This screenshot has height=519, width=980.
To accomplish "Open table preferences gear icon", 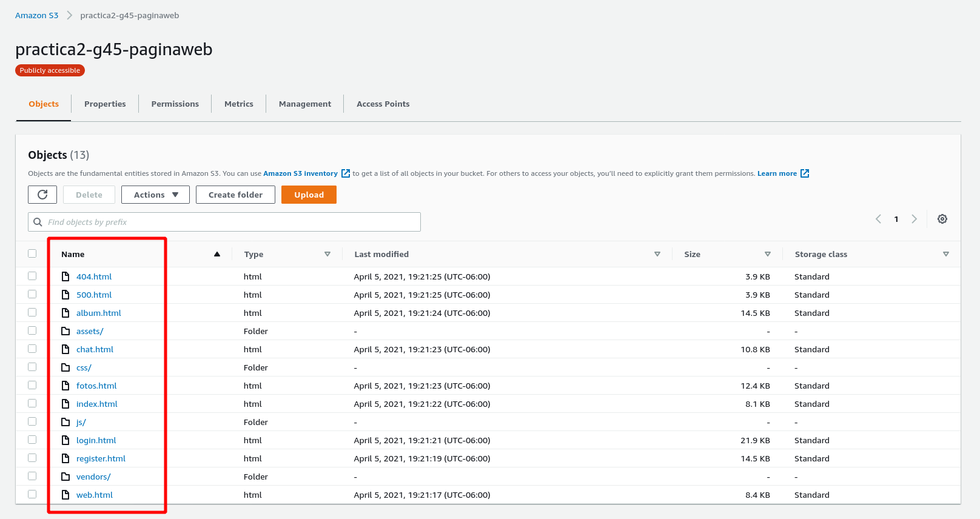I will click(942, 219).
